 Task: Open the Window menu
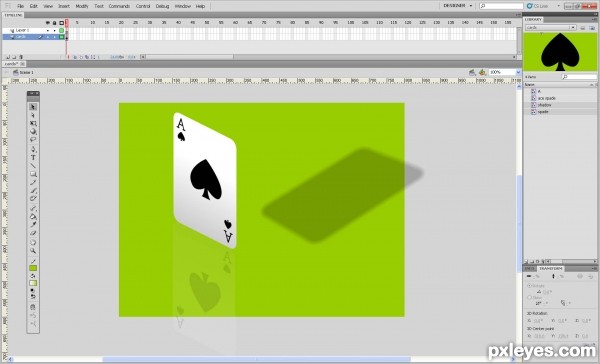coord(183,6)
